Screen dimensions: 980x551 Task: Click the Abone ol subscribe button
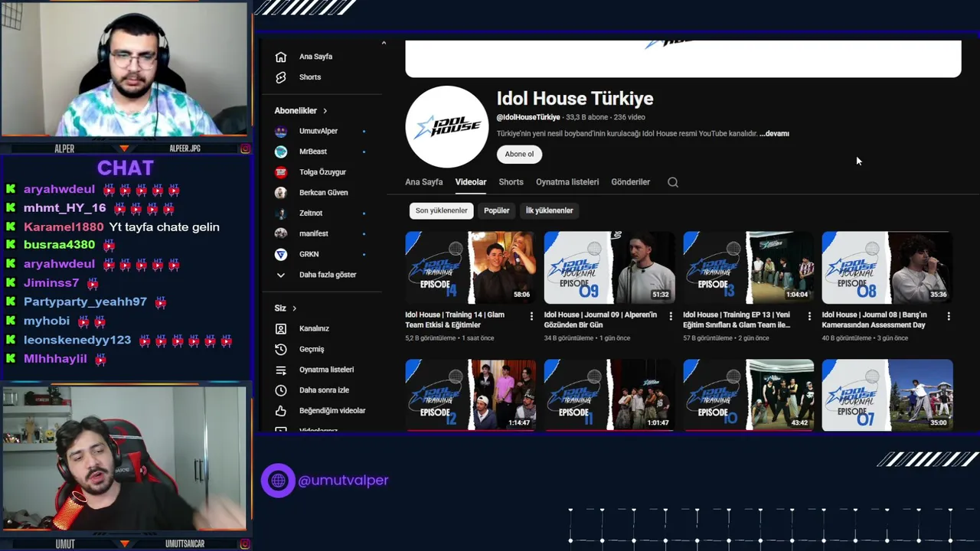pyautogui.click(x=519, y=154)
